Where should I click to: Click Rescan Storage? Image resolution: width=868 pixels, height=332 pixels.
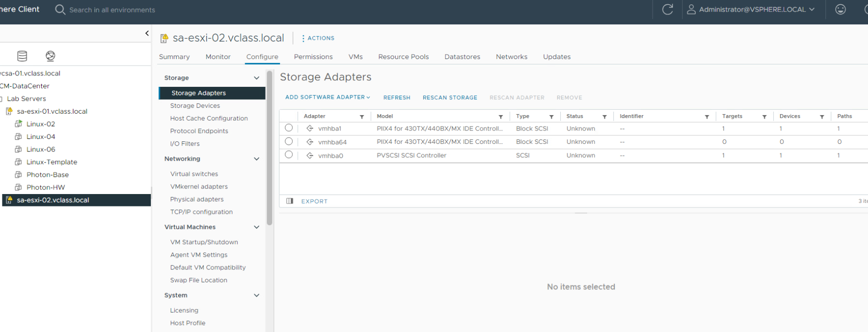[x=450, y=98]
